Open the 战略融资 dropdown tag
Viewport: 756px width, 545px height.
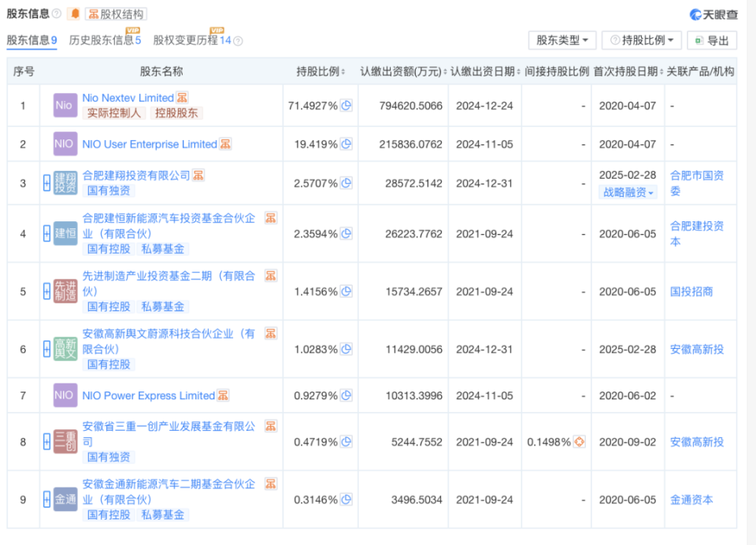[628, 192]
